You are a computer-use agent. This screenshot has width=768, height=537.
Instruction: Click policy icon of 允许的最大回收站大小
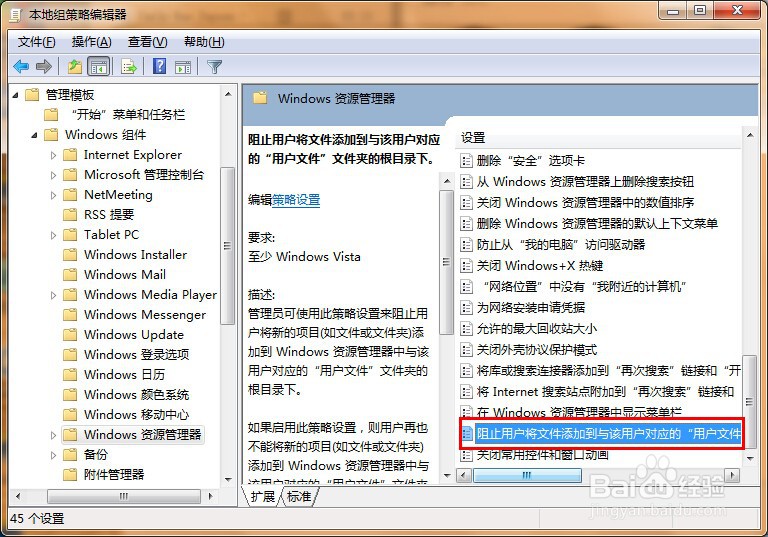point(466,329)
